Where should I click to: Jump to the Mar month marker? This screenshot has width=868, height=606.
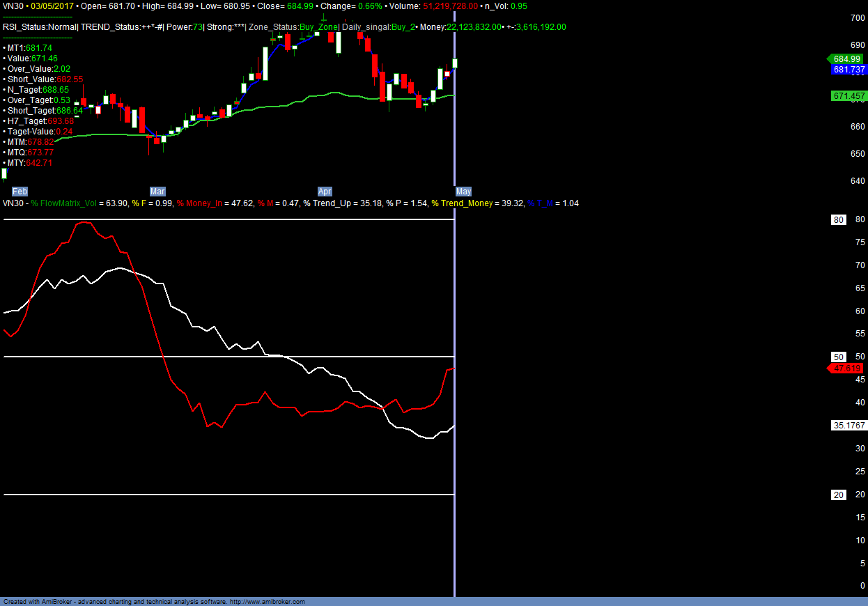(x=157, y=191)
